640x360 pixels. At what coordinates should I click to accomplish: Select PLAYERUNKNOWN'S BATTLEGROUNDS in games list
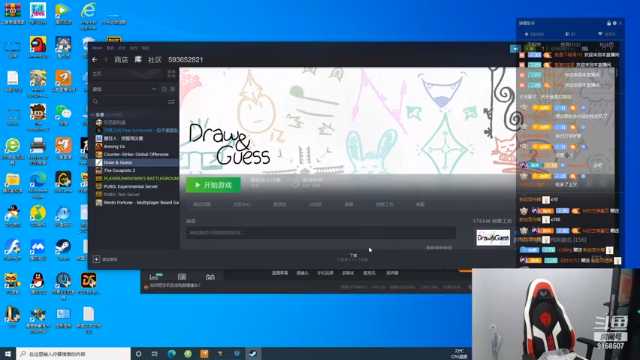(x=135, y=178)
